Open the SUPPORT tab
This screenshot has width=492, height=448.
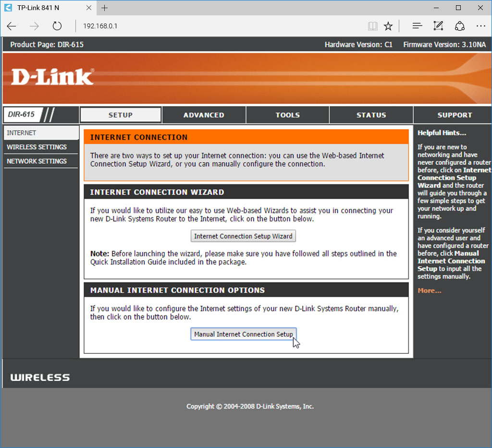tap(455, 115)
